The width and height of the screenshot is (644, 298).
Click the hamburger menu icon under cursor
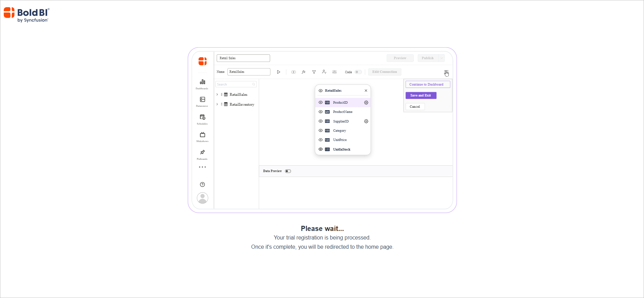tap(446, 72)
